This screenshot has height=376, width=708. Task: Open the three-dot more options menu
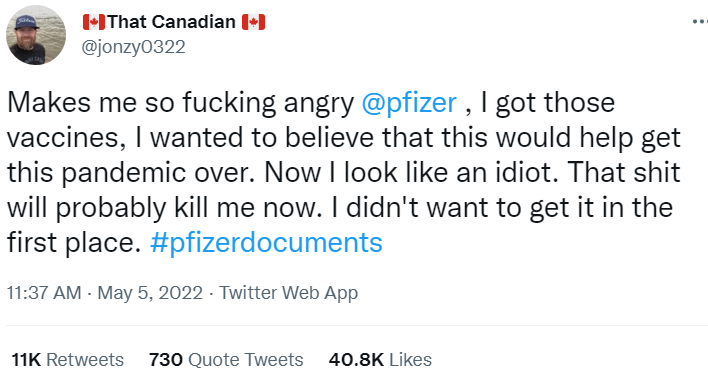[x=700, y=21]
